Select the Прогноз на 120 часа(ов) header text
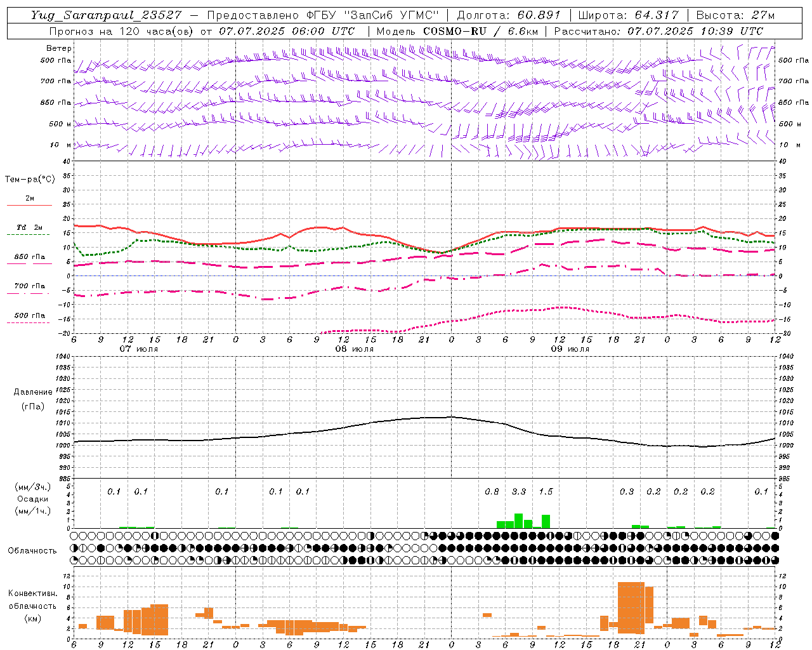Screen dimensions: 812x650 121,31
